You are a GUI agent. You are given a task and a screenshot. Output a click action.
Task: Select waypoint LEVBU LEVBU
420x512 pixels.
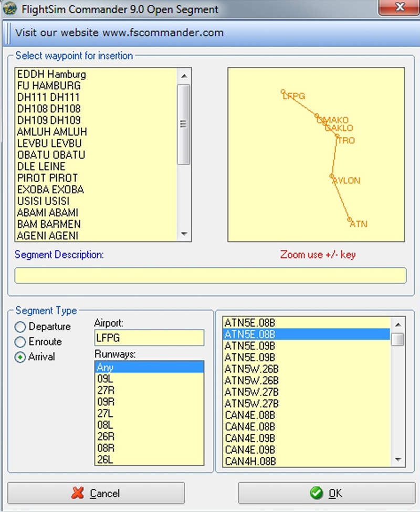click(x=96, y=143)
